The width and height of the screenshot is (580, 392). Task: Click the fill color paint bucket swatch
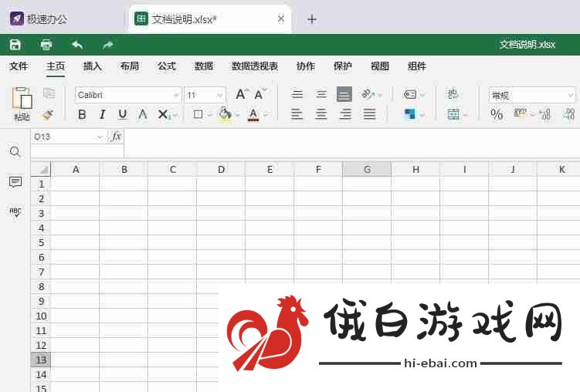tap(225, 114)
